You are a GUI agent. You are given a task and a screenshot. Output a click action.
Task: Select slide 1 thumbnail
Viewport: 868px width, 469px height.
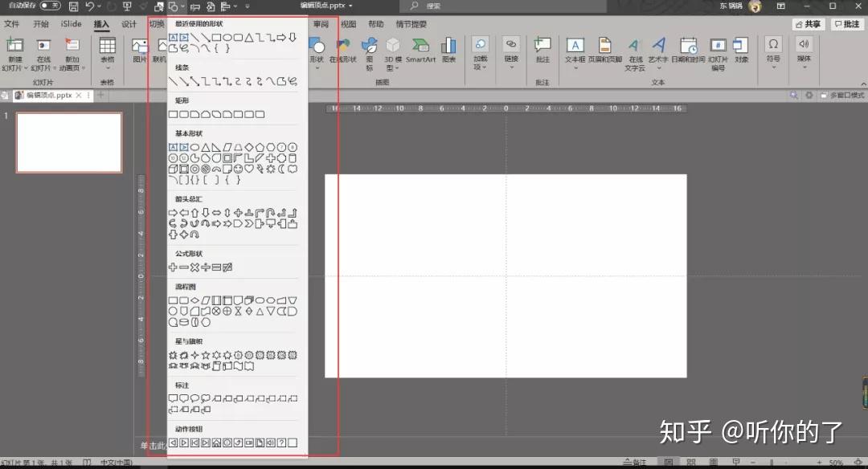(69, 143)
